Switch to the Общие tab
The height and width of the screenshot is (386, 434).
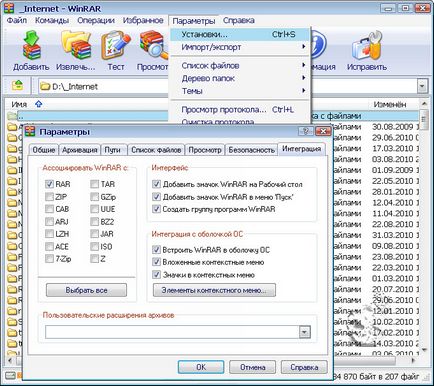click(x=44, y=150)
